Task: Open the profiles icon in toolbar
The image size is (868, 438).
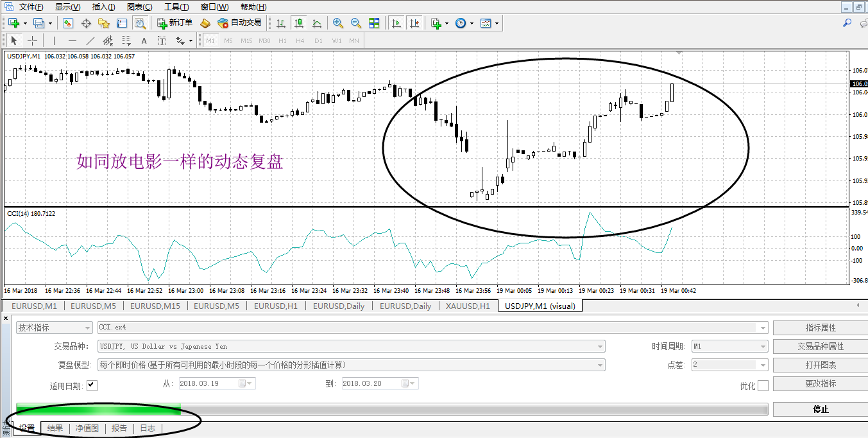Action: [x=38, y=23]
